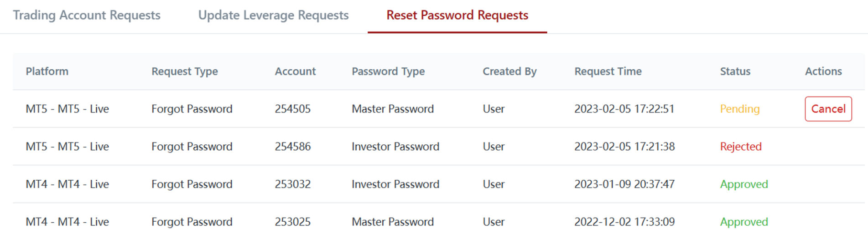
Task: Click the Pending status label
Action: click(x=740, y=109)
